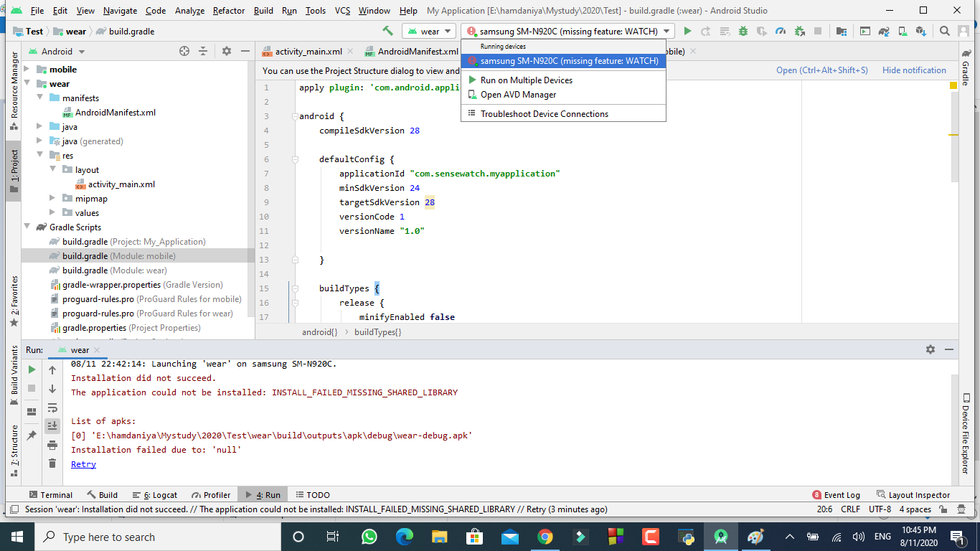Viewport: 980px width, 551px height.
Task: Toggle soft-wrap in the Run console
Action: [x=52, y=408]
